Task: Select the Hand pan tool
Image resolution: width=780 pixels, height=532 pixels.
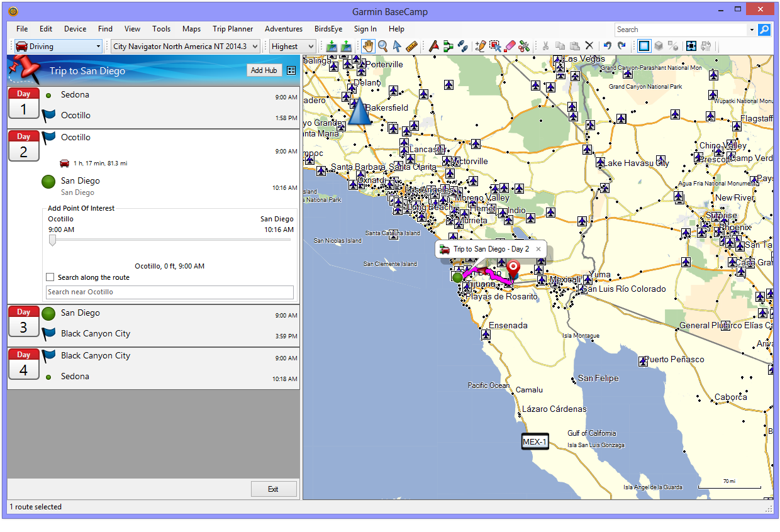Action: [x=368, y=46]
